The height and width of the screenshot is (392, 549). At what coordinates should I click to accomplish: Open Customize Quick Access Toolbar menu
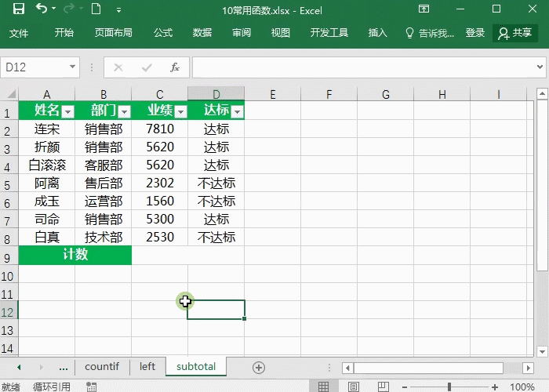pyautogui.click(x=119, y=10)
